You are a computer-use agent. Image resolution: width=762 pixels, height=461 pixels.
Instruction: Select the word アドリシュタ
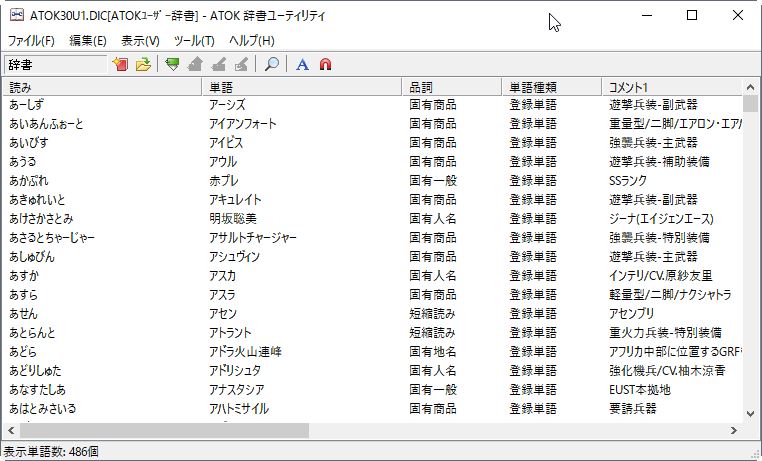[235, 370]
